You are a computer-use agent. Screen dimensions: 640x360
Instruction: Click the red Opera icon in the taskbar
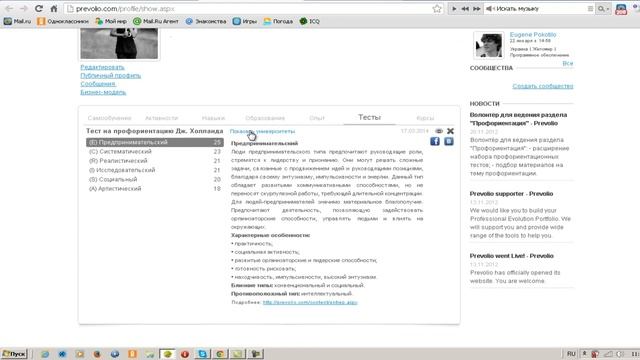(x=185, y=354)
